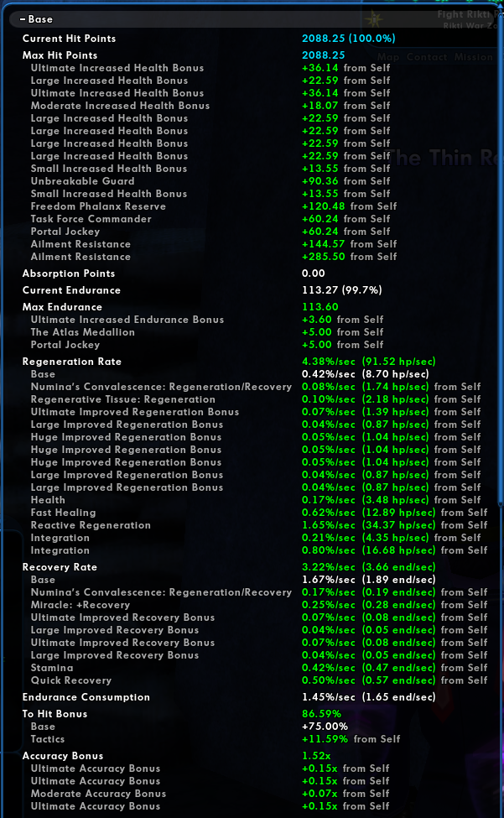The width and height of the screenshot is (504, 818).
Task: Click the star icon behind the Base header
Action: point(374,20)
